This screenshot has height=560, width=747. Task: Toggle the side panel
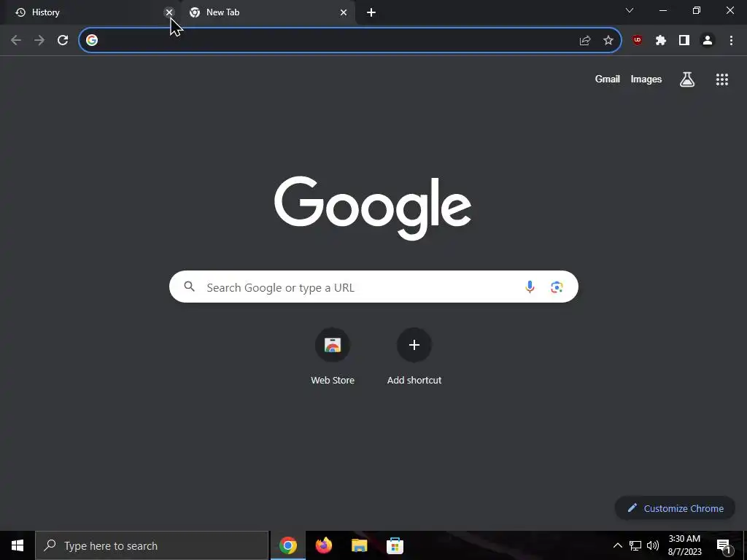(x=684, y=40)
